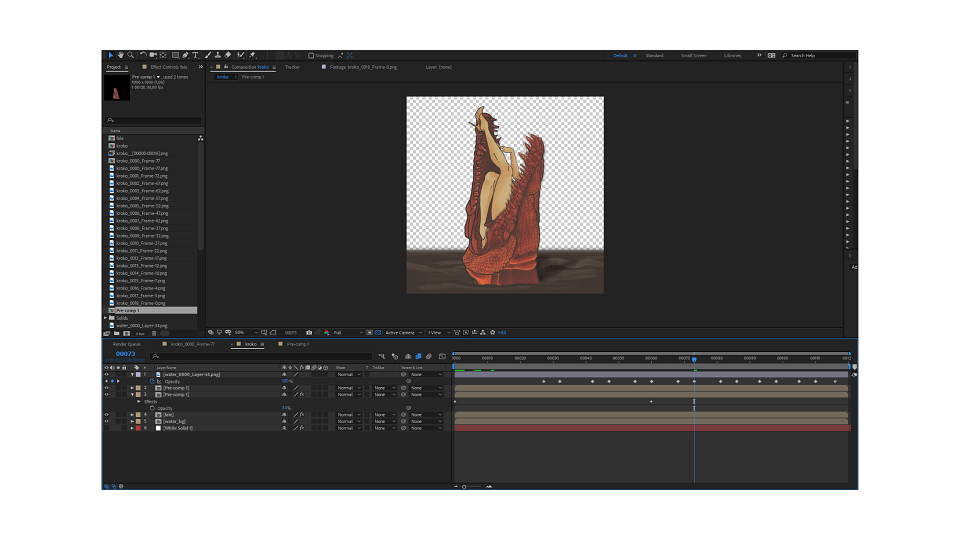Select the kroko composition in project list
The image size is (960, 540).
coord(122,146)
